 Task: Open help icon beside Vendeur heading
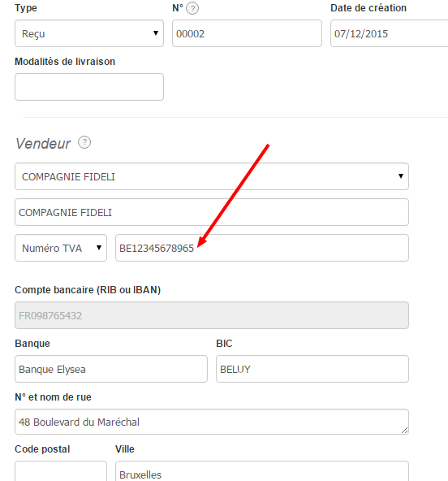click(x=84, y=142)
